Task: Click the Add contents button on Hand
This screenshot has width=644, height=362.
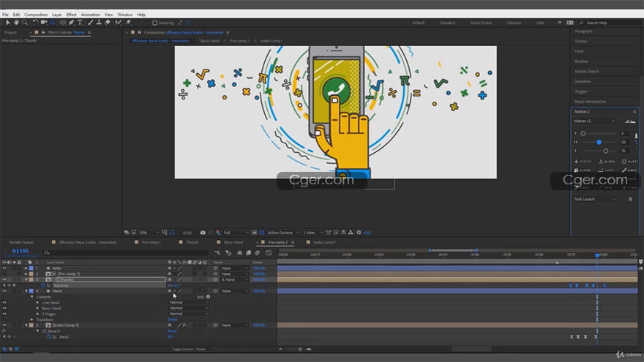Action: pos(208,297)
